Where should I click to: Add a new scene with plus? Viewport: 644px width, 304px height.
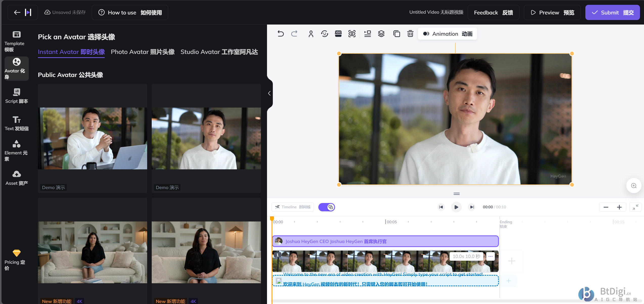(x=512, y=261)
